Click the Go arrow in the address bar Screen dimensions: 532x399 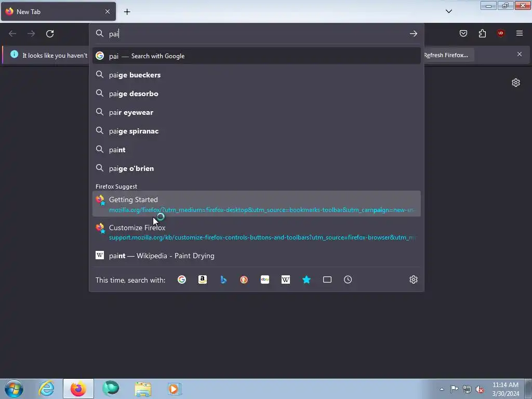pyautogui.click(x=413, y=34)
